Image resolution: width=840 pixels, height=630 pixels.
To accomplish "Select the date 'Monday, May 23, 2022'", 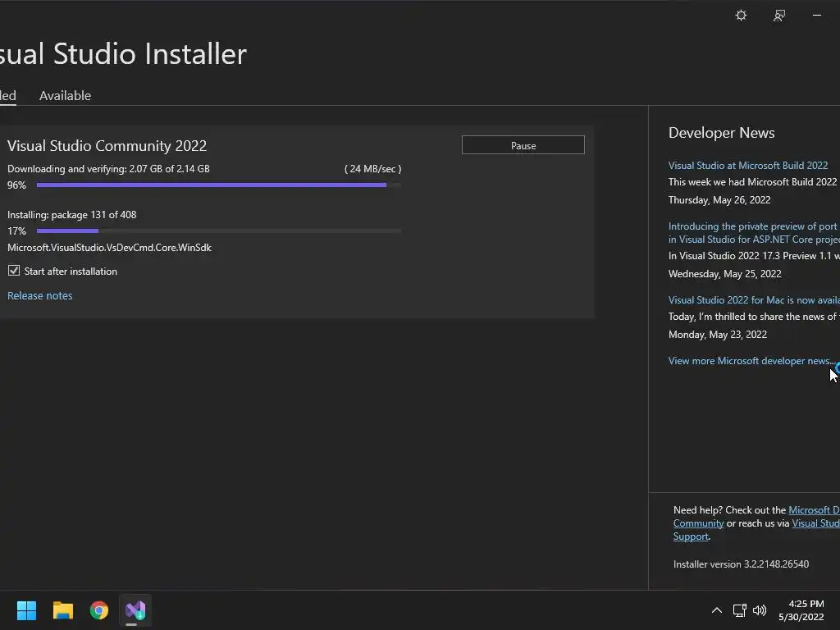I will click(x=717, y=335).
